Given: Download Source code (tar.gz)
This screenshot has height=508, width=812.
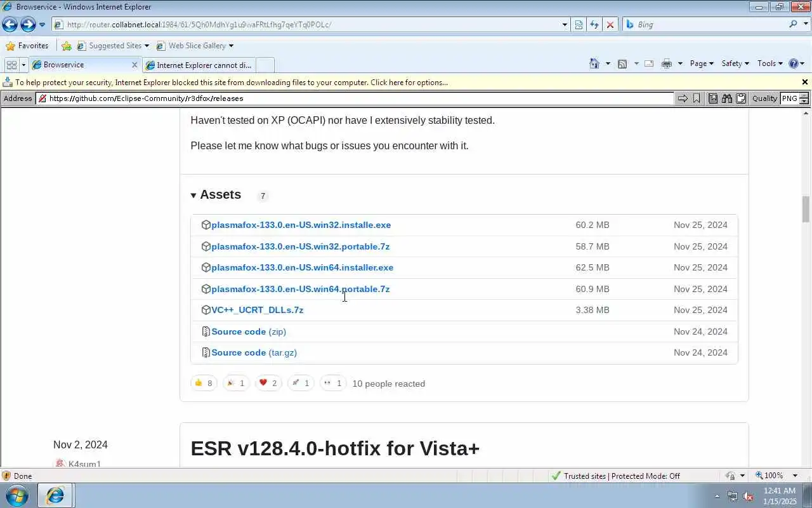Looking at the screenshot, I should pos(254,352).
